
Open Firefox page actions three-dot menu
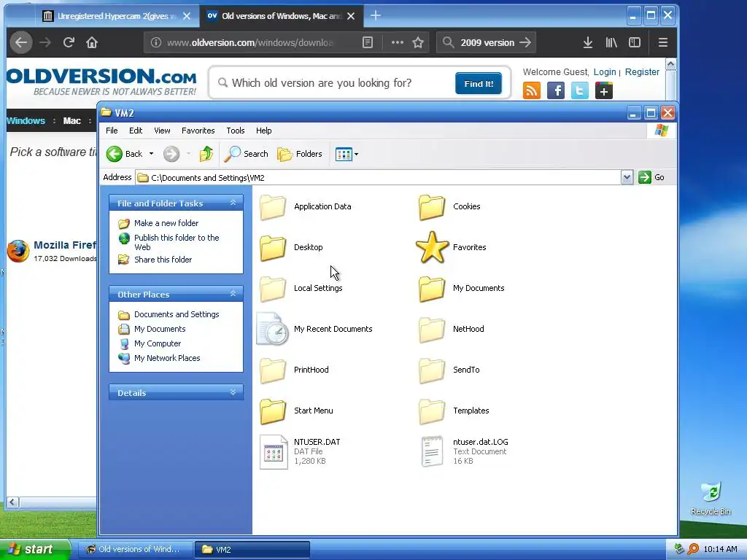tap(398, 42)
